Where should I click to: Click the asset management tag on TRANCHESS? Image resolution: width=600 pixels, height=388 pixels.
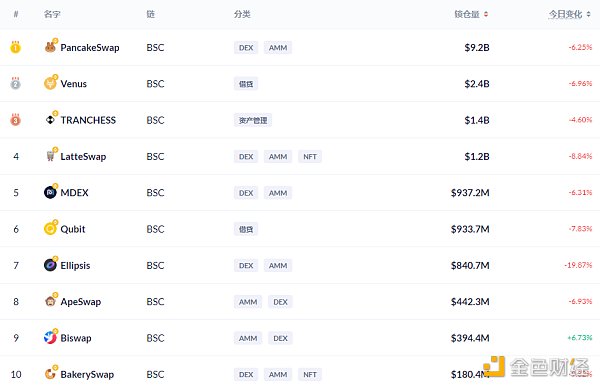click(x=253, y=120)
